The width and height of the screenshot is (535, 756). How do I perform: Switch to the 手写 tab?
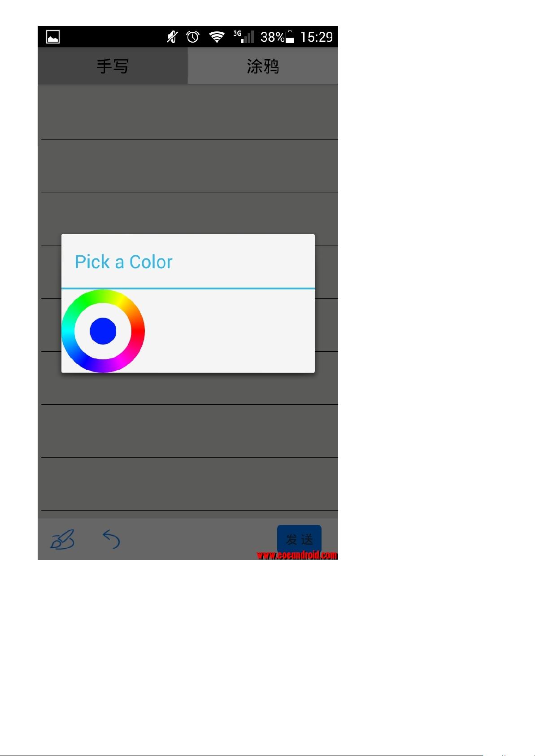pos(113,66)
